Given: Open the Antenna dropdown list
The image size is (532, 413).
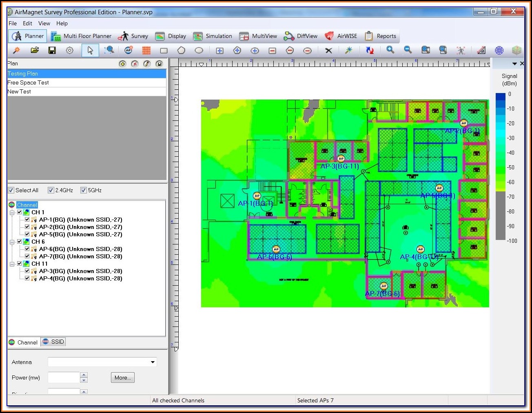Looking at the screenshot, I should (x=153, y=362).
